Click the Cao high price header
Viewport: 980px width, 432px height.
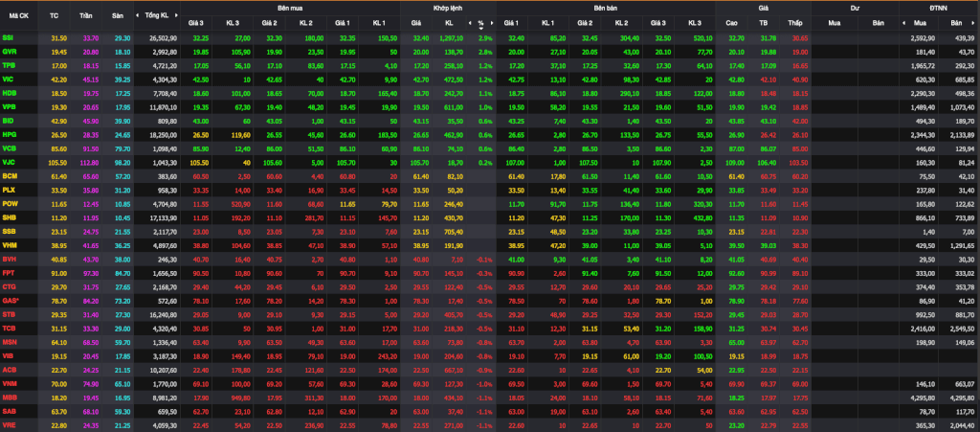[731, 23]
